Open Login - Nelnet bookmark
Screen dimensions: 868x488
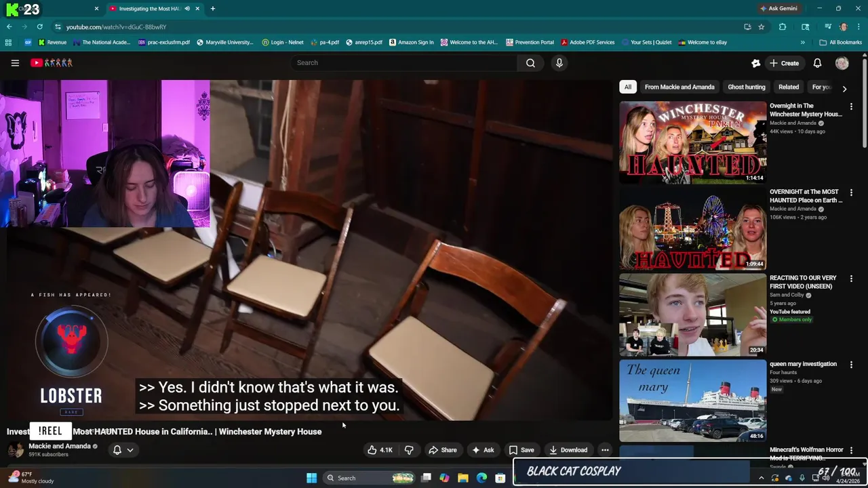point(282,42)
